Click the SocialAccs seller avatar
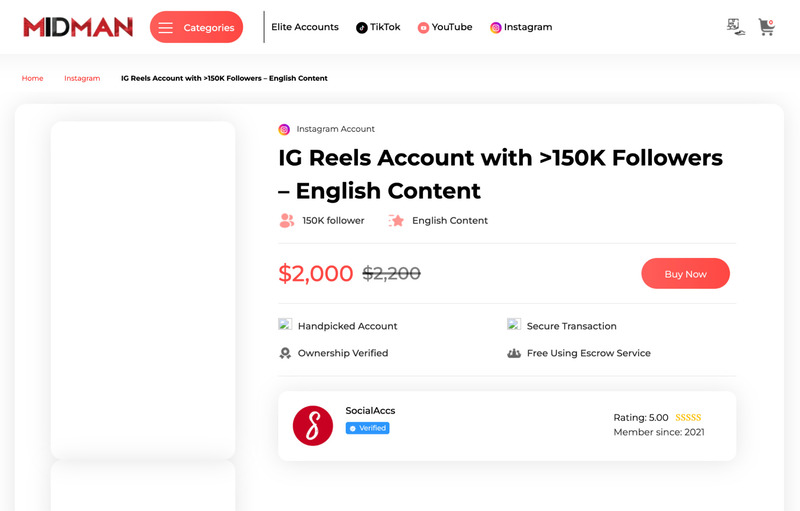800x511 pixels. pyautogui.click(x=313, y=425)
